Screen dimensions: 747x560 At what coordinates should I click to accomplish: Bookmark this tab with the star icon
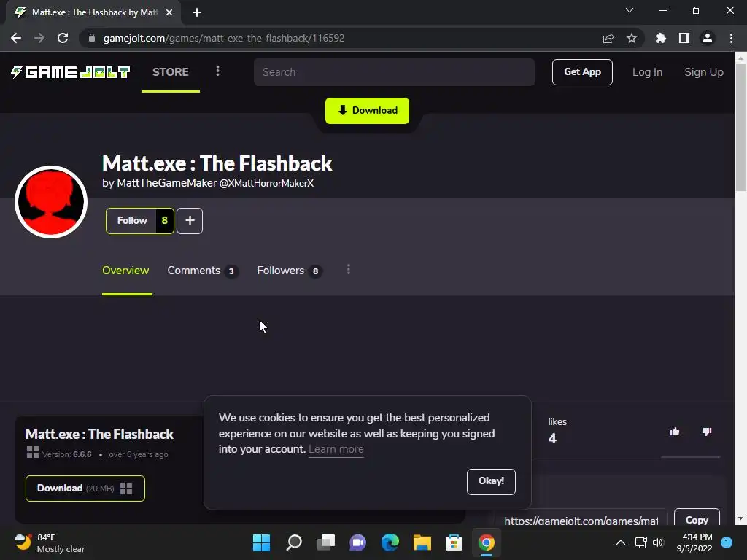point(632,38)
